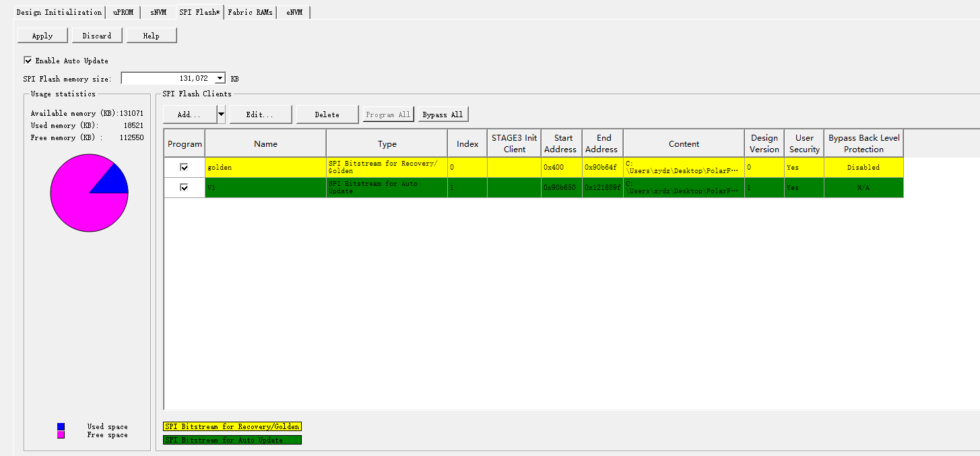Open SPI Flash memory size dropdown
Screen dimensions: 980x456
click(220, 79)
